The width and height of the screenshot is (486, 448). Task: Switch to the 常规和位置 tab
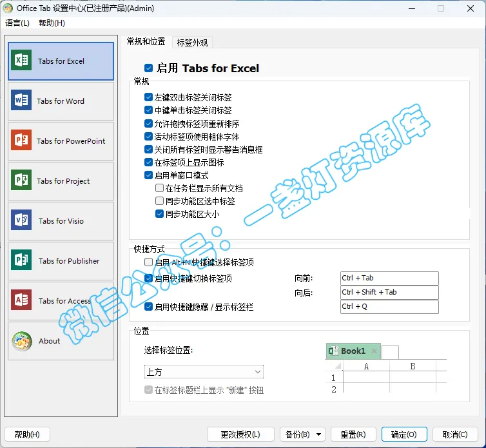coord(146,41)
